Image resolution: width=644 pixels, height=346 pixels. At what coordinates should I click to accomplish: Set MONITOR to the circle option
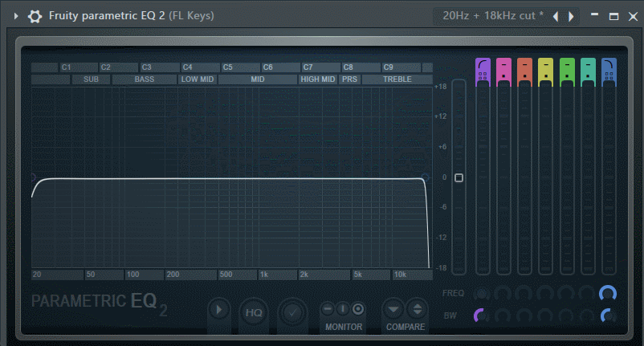pos(358,308)
